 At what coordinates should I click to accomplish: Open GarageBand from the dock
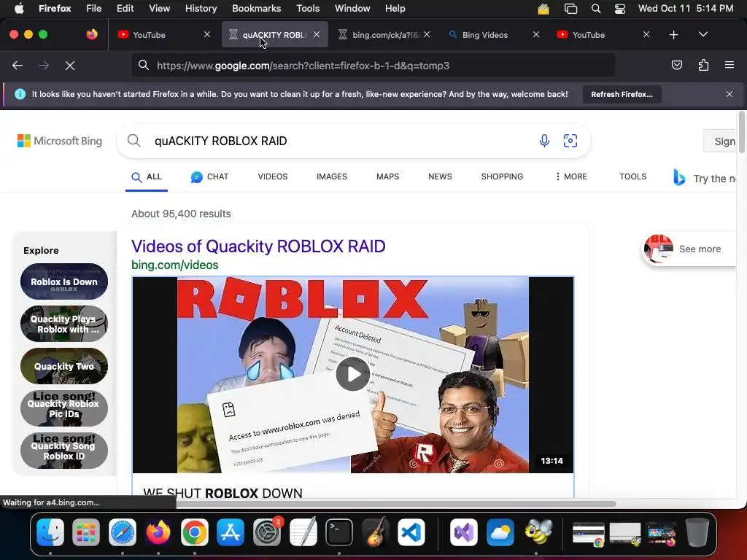click(376, 532)
